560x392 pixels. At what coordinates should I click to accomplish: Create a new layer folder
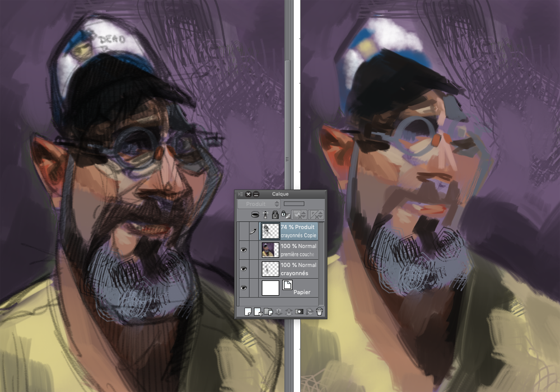click(x=268, y=311)
